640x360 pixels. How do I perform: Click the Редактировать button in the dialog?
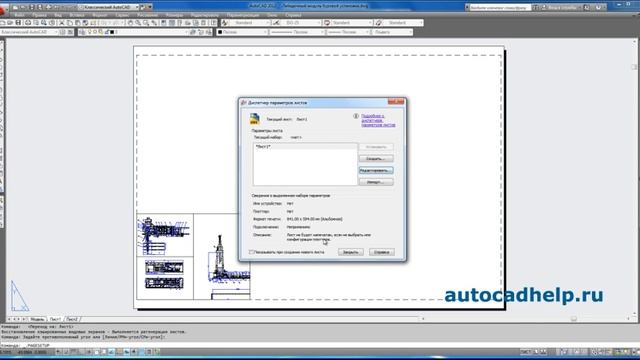coord(376,170)
